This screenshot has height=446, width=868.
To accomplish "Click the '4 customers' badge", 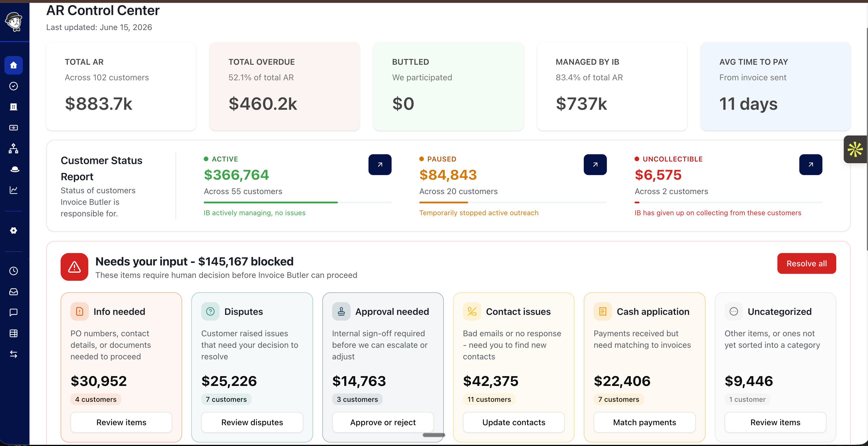I will tap(96, 399).
